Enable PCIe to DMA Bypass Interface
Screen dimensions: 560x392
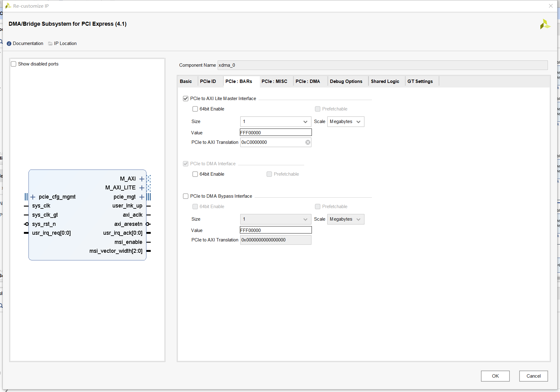pos(186,196)
